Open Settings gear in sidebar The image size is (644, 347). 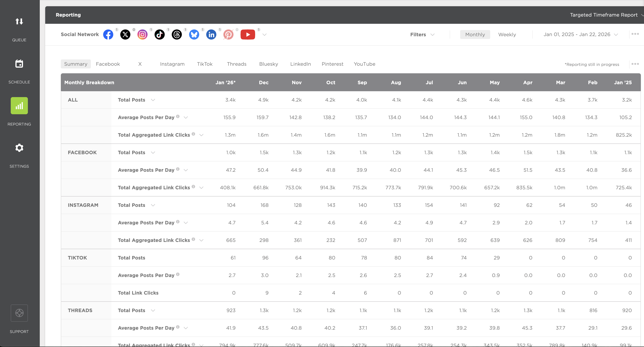click(x=19, y=148)
